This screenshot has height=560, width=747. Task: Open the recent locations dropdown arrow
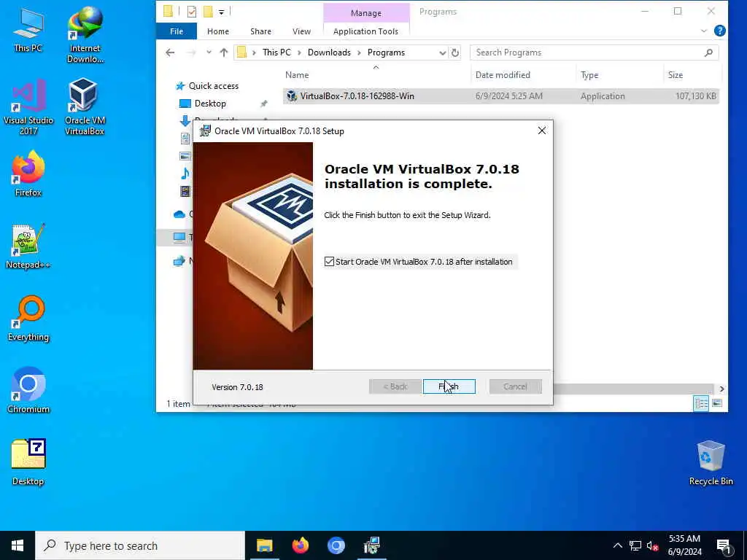[x=209, y=52]
